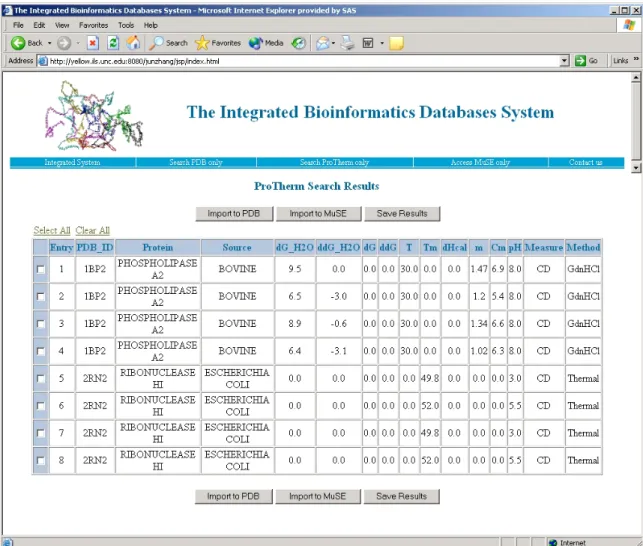Image resolution: width=643 pixels, height=546 pixels.
Task: Click the top Save Results button
Action: [402, 214]
